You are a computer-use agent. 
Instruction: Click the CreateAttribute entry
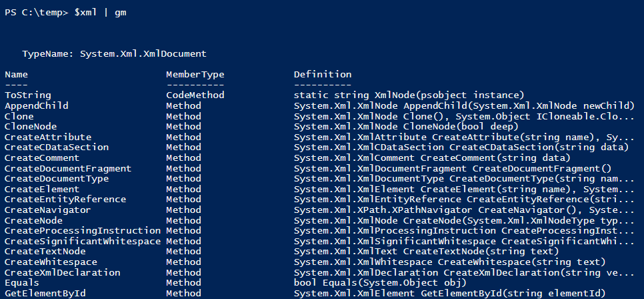click(48, 137)
